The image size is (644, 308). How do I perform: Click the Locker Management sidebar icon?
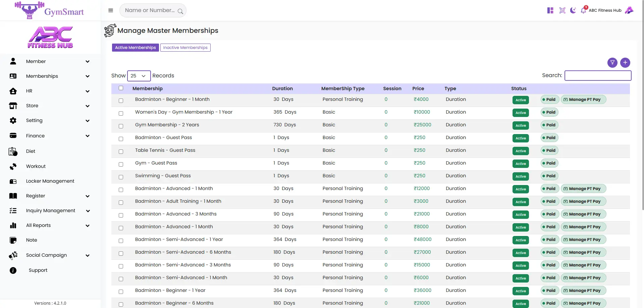pos(13,181)
